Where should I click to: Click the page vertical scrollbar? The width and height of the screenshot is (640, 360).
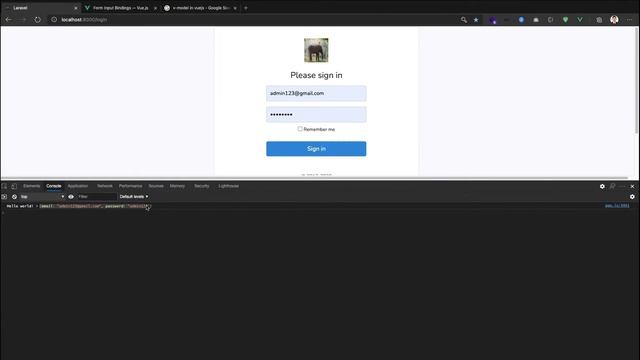(636, 80)
